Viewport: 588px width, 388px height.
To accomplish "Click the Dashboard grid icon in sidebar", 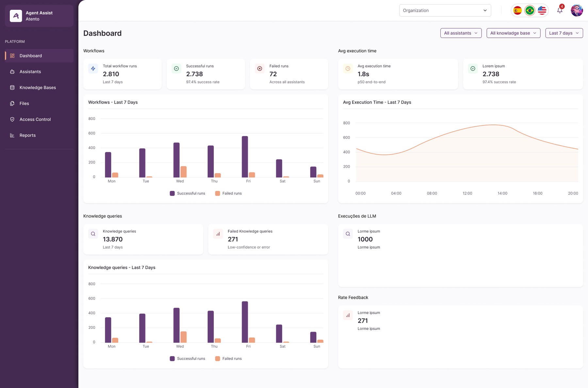I will 12,56.
